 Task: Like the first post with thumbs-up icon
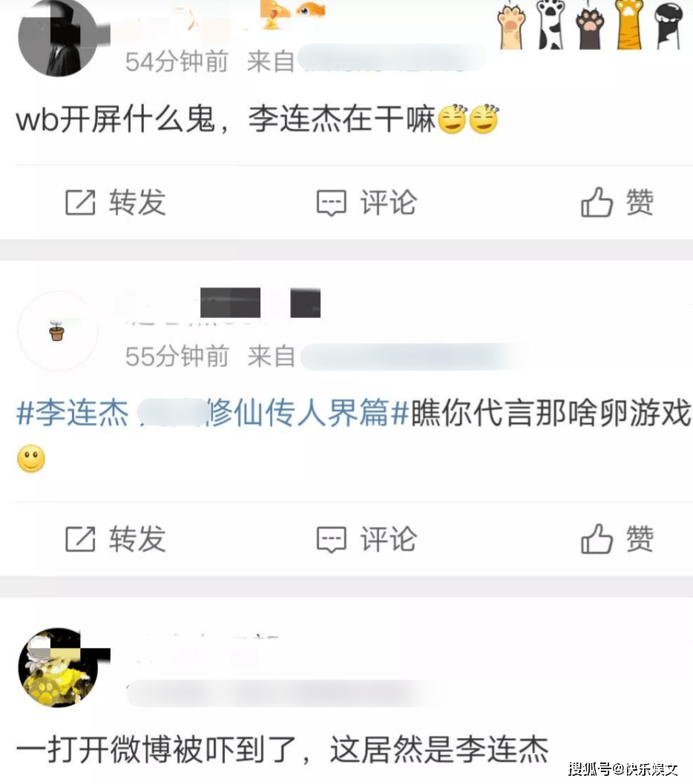point(597,202)
